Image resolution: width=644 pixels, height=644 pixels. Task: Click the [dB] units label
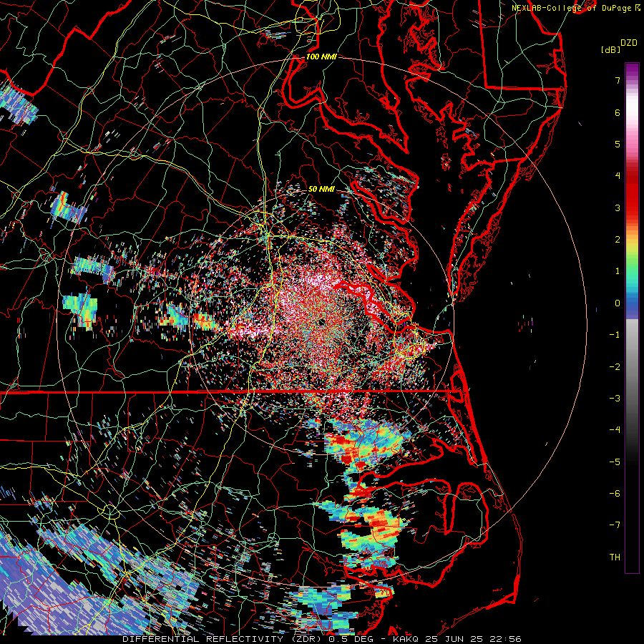coord(610,49)
